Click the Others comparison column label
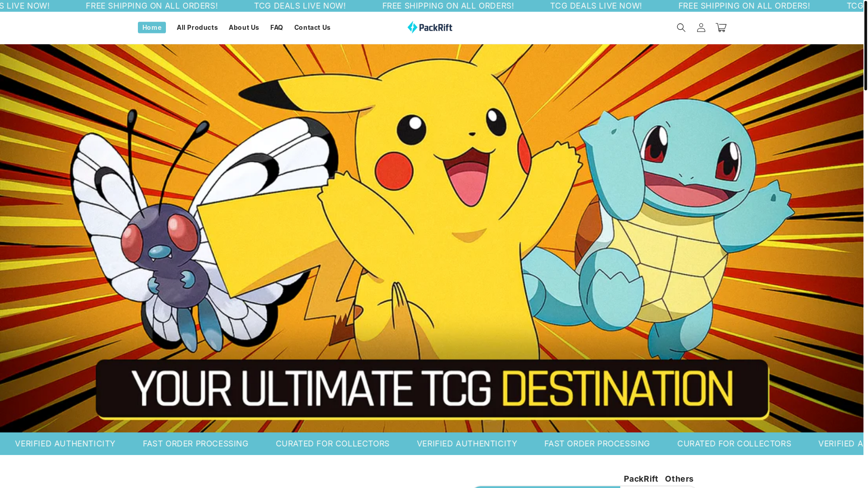Image resolution: width=868 pixels, height=488 pixels. point(679,479)
